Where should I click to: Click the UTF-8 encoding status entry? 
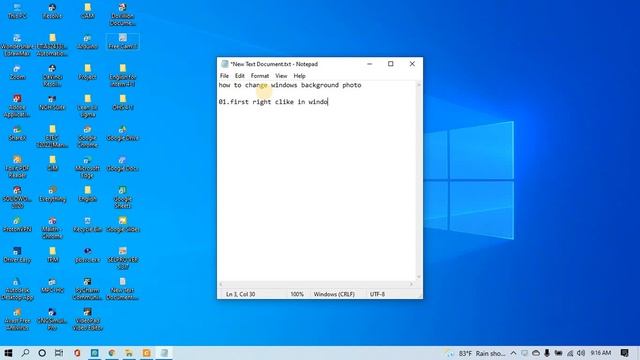coord(377,294)
